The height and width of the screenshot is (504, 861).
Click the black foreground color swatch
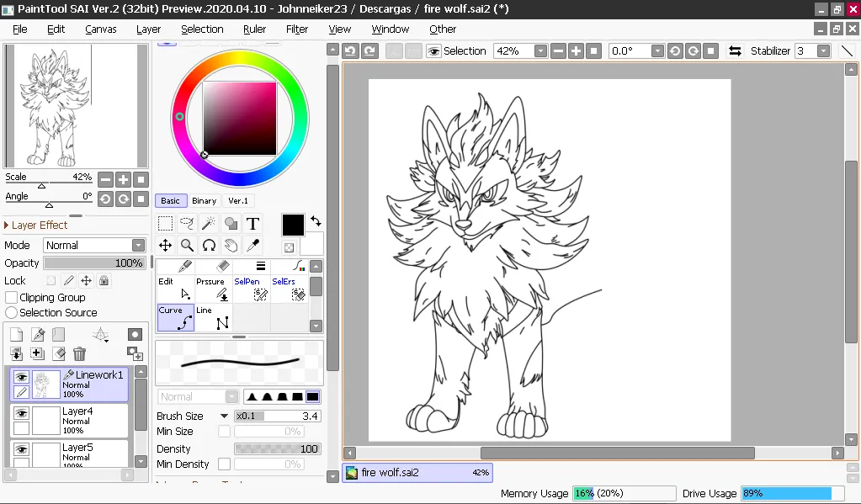pyautogui.click(x=293, y=225)
